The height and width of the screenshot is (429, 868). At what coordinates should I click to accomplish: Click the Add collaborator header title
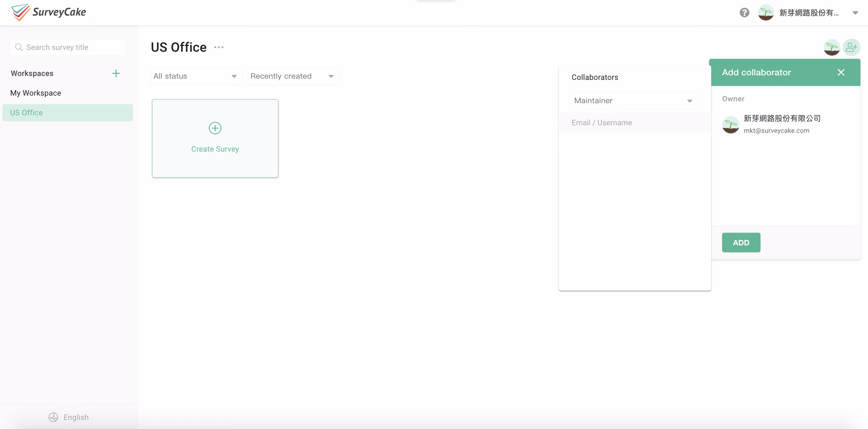pos(756,73)
